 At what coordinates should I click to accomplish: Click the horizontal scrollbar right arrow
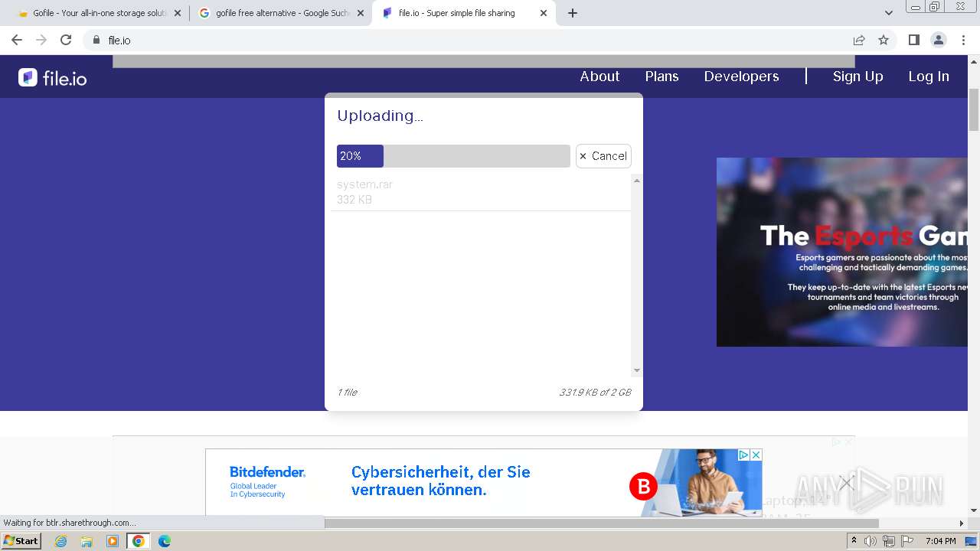tap(962, 523)
